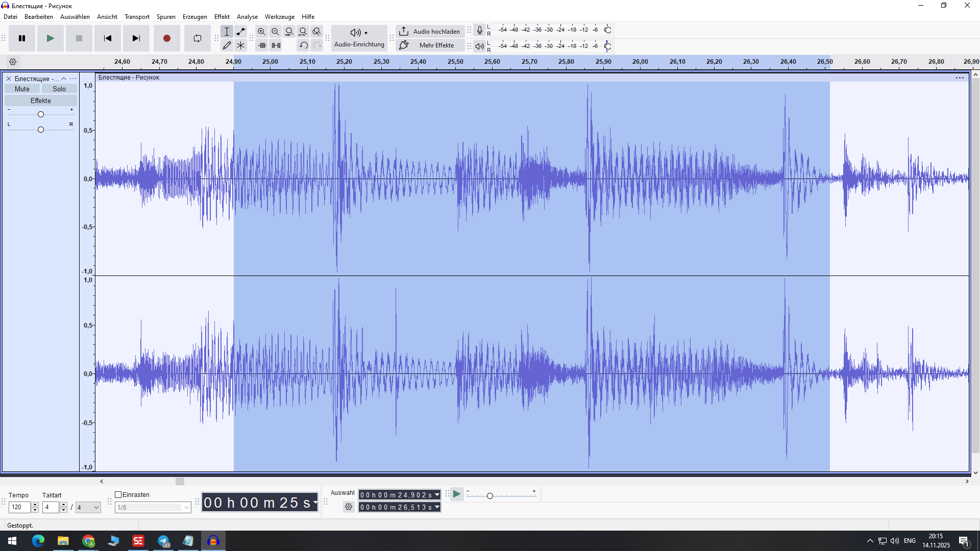Open the selection end time format dropdown
Image resolution: width=980 pixels, height=551 pixels.
[437, 507]
